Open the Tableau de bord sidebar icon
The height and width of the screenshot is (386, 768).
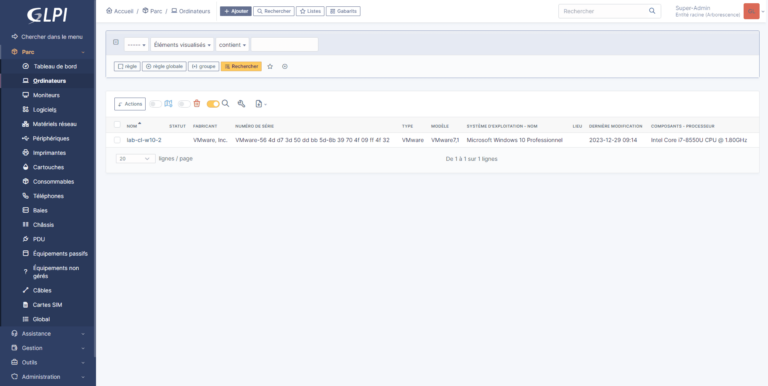tap(26, 66)
